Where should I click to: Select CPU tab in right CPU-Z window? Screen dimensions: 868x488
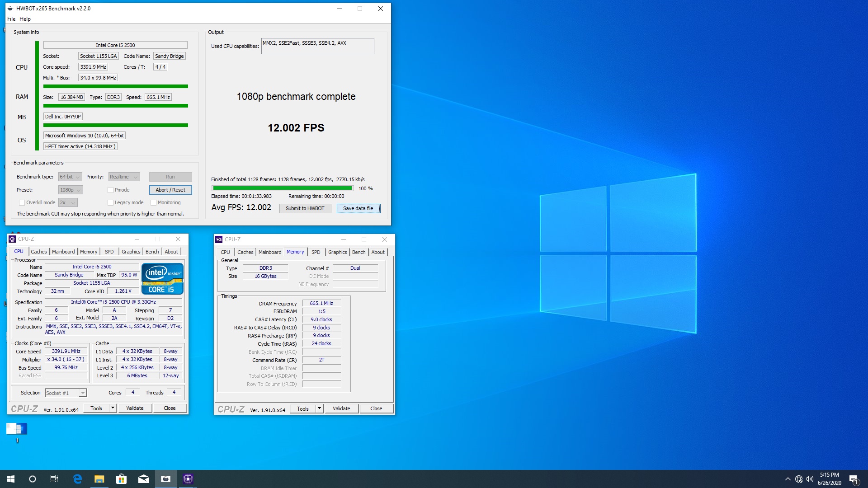click(x=225, y=252)
